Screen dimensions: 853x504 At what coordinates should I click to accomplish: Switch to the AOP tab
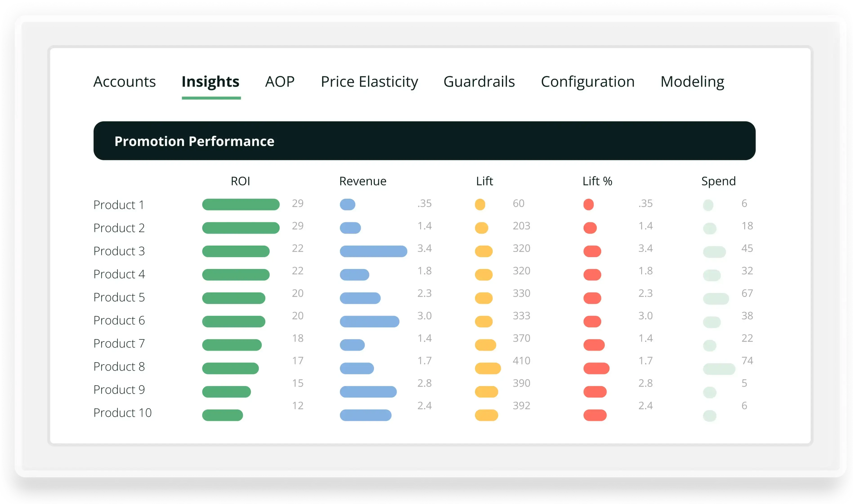click(x=280, y=82)
